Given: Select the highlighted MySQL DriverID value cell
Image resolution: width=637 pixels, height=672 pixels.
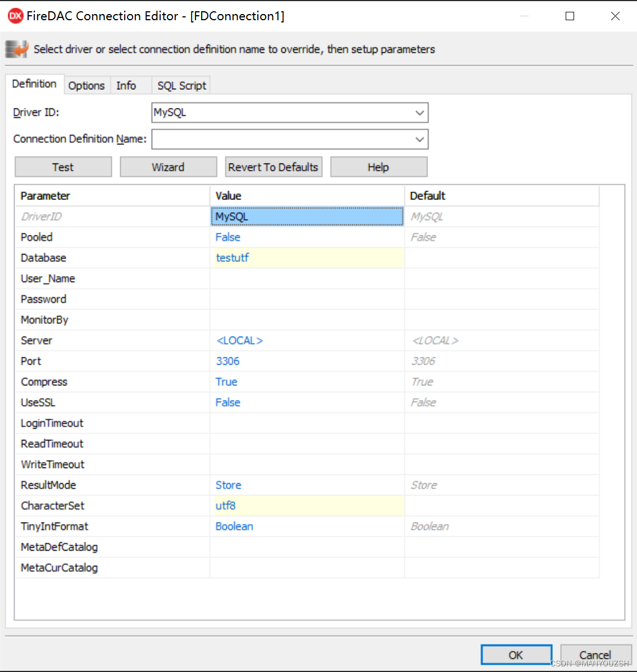Looking at the screenshot, I should [x=307, y=216].
